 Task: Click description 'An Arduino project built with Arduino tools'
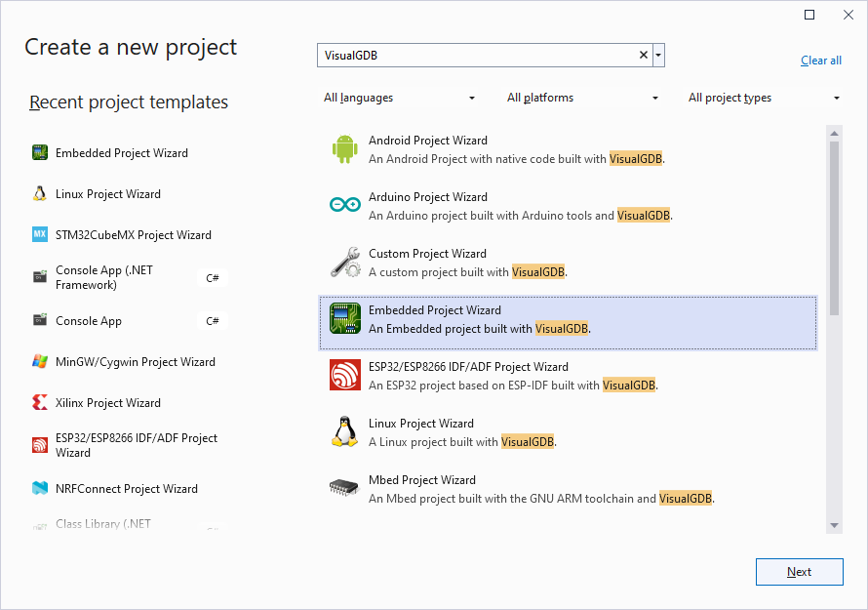pos(521,216)
